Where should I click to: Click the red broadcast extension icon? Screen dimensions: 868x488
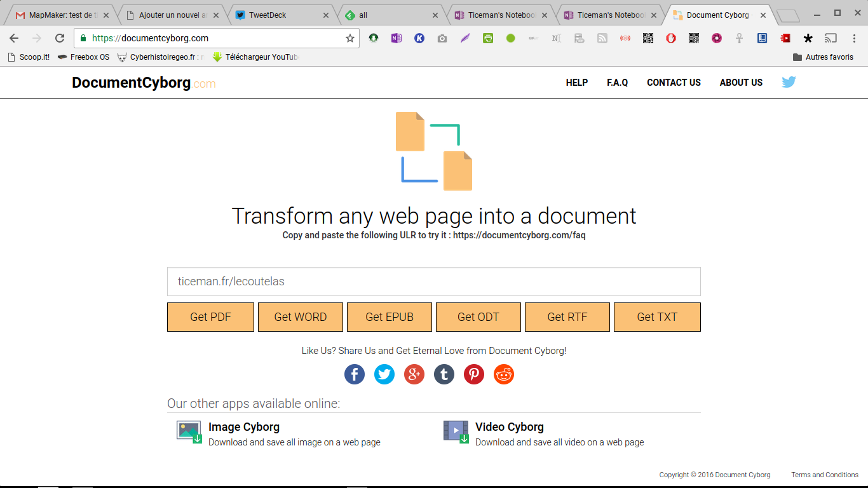(625, 38)
